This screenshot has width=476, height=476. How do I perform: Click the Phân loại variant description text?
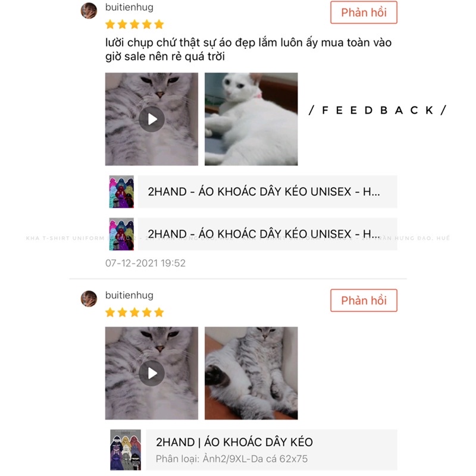pos(231,459)
